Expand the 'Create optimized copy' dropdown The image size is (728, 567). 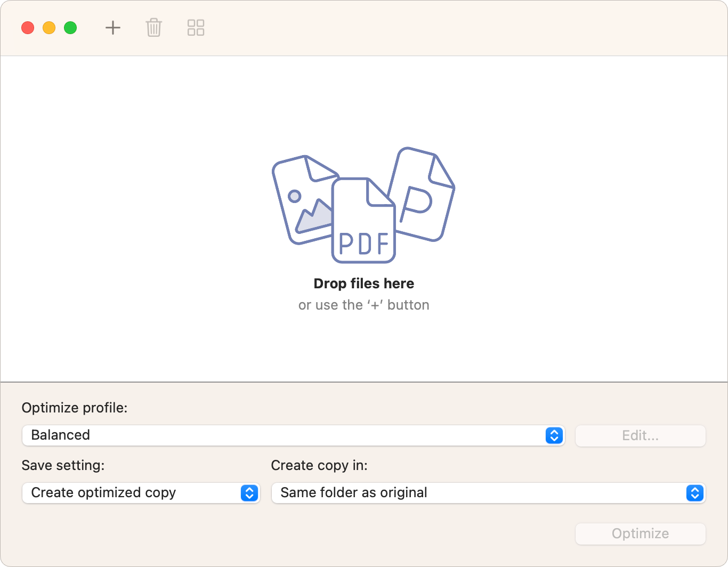tap(141, 493)
